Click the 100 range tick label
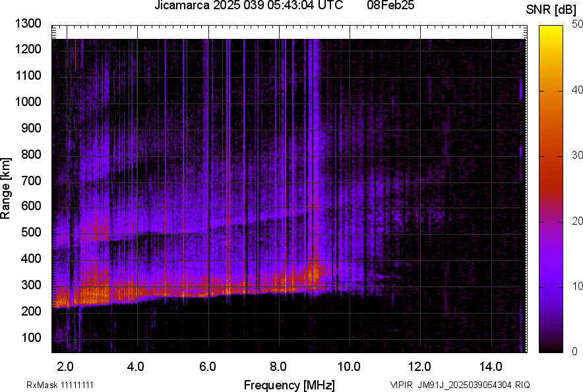The image size is (583, 392). pyautogui.click(x=31, y=338)
